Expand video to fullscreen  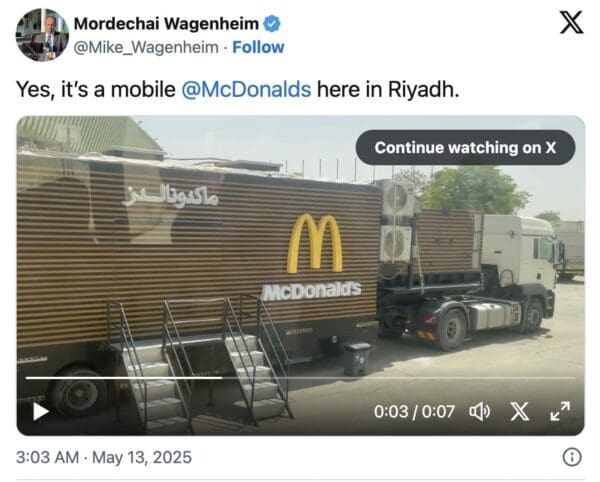(560, 412)
